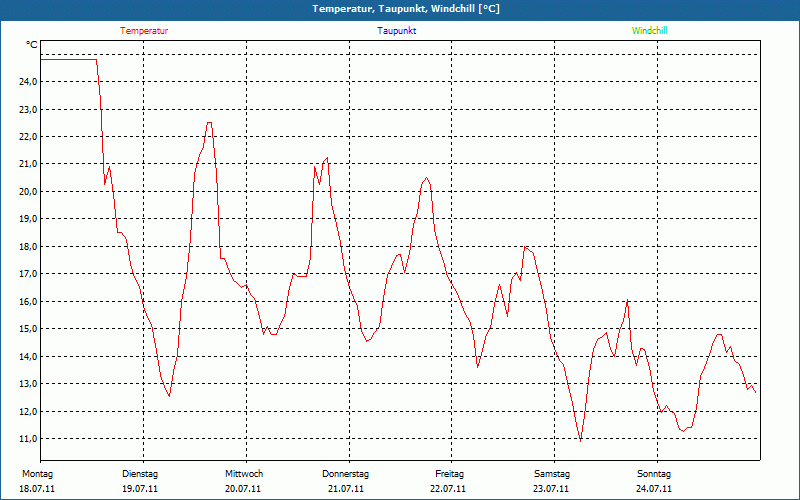The width and height of the screenshot is (800, 500).
Task: Click the green Windchill legend label
Action: point(649,31)
